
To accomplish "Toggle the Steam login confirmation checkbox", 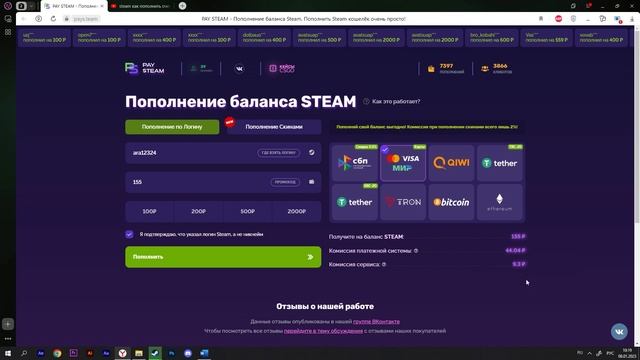I will point(129,234).
